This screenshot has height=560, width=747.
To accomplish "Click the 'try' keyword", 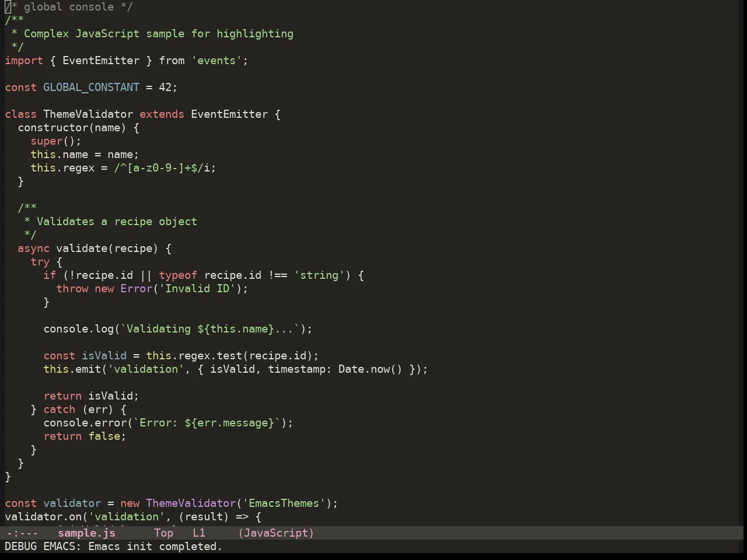I will pos(40,262).
